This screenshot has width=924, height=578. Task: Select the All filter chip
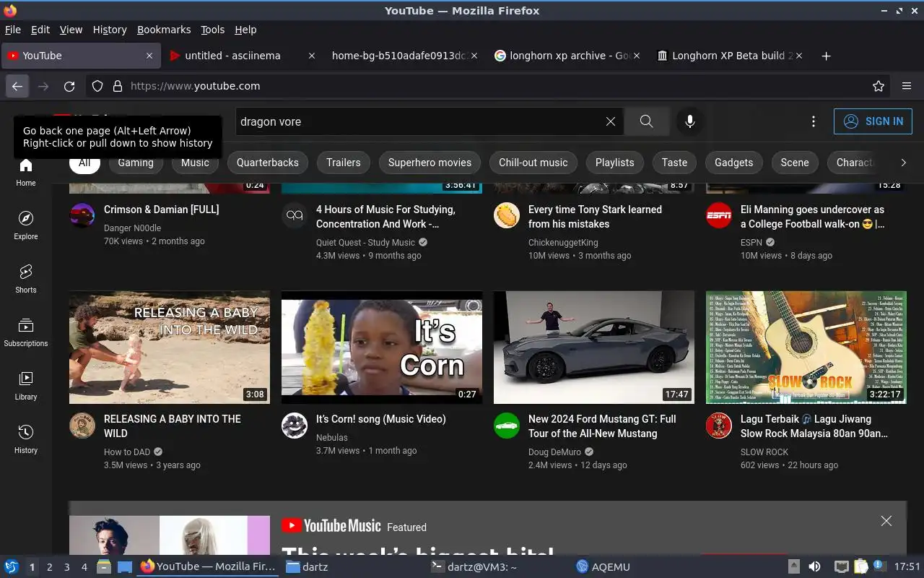click(84, 163)
